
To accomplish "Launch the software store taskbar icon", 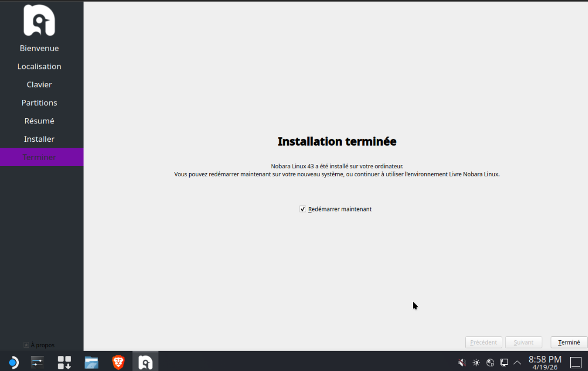I will (64, 362).
